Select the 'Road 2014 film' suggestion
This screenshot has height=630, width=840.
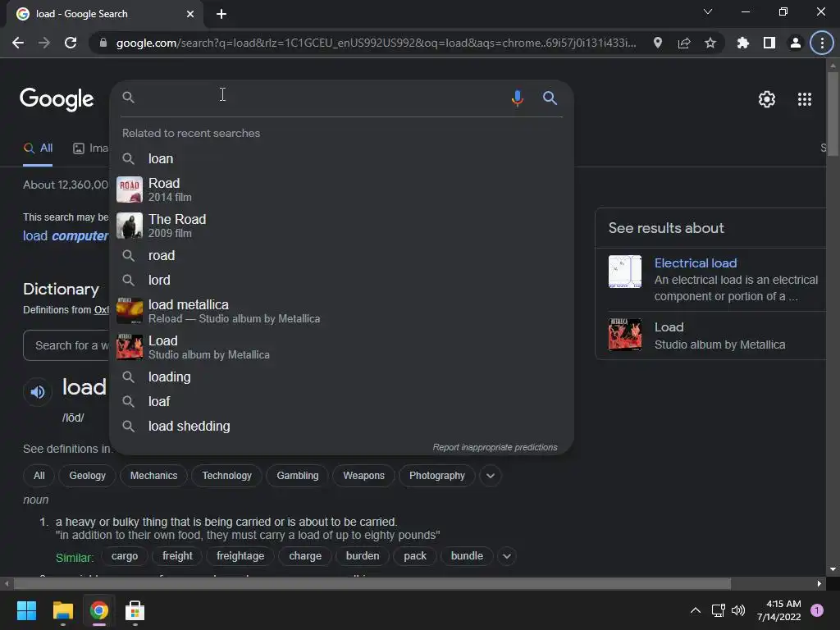click(341, 189)
